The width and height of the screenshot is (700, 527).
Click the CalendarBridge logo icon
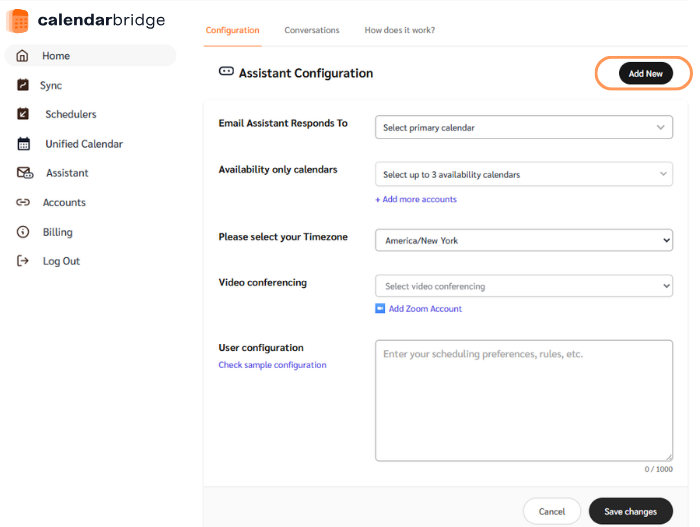point(17,21)
